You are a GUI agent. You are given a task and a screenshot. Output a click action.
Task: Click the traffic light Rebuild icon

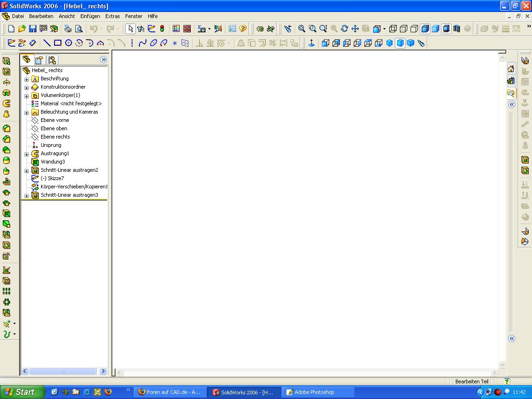point(162,29)
